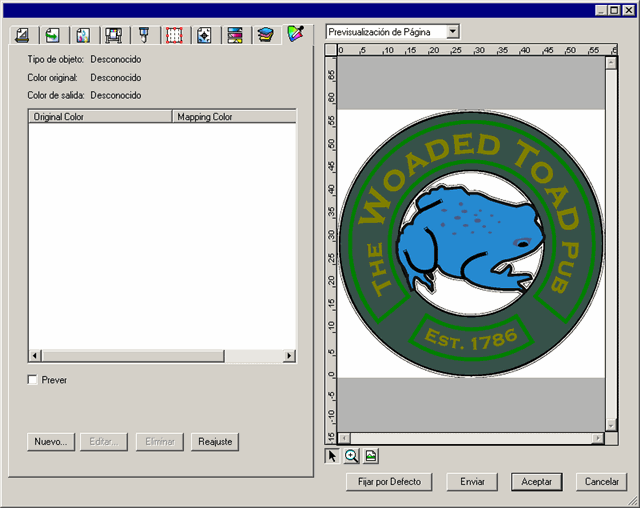The width and height of the screenshot is (640, 508).
Task: Click color list left scroll arrow
Action: click(35, 356)
